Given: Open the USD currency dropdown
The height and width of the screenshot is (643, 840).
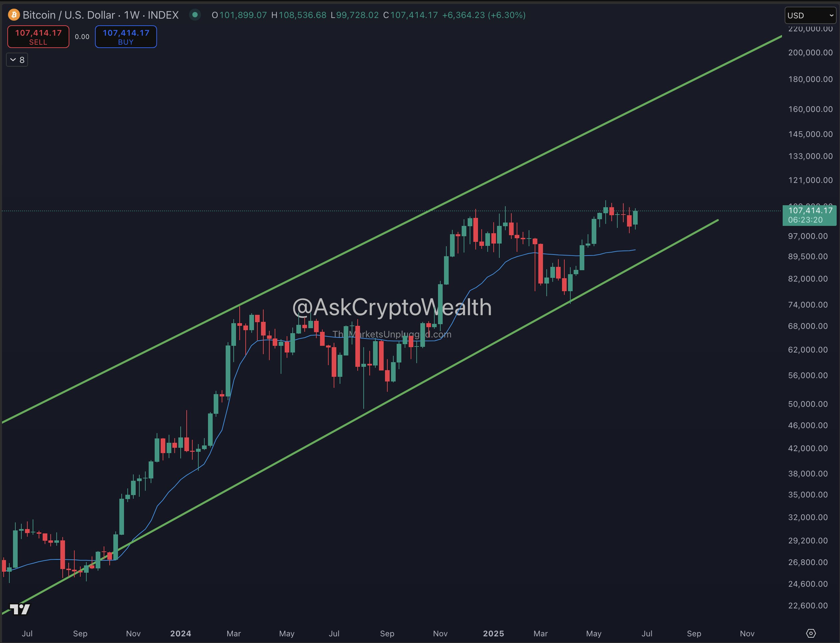Looking at the screenshot, I should pos(810,15).
